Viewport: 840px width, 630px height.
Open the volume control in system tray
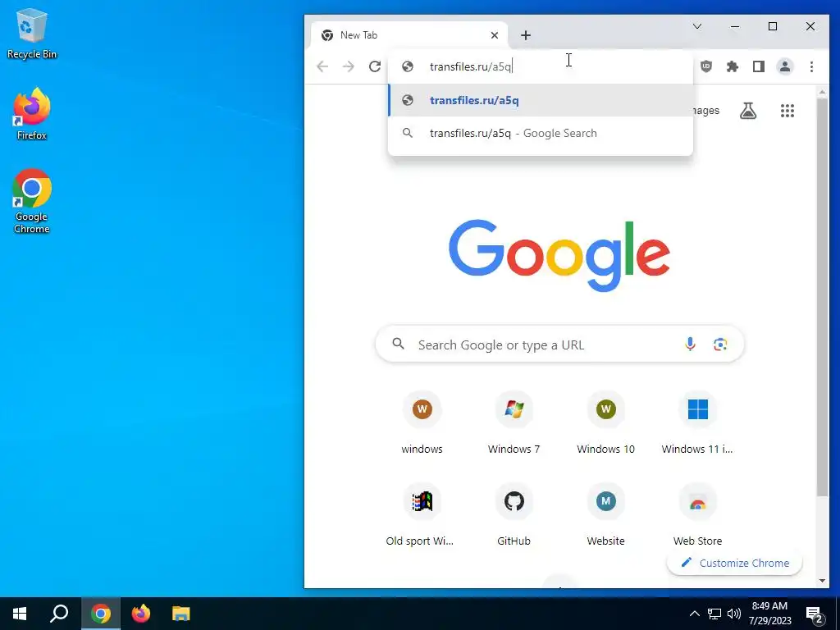[734, 614]
